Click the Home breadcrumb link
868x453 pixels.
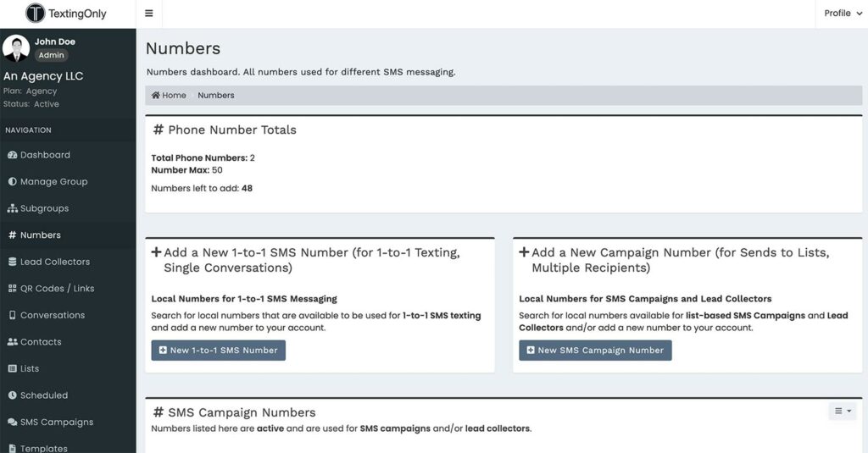(x=170, y=96)
